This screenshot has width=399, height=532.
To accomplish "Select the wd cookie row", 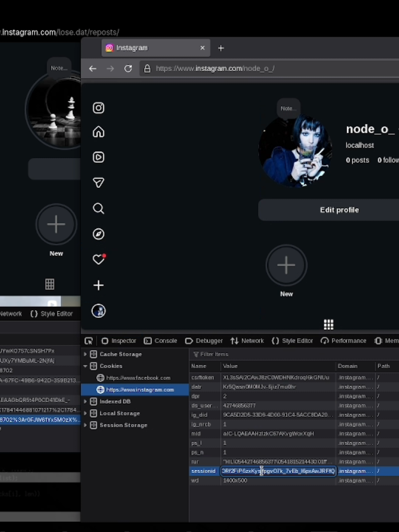I will click(294, 481).
